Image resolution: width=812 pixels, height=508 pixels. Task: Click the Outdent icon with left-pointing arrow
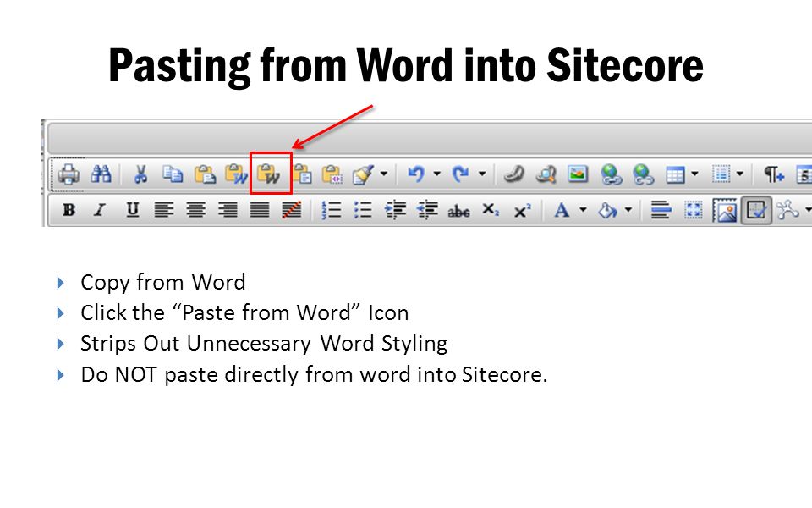[x=427, y=210]
